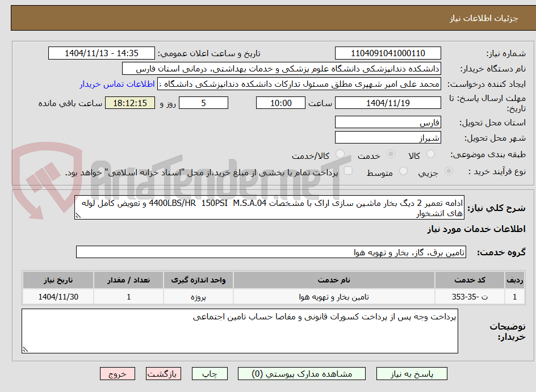Click the چاپ print button
536x392 pixels.
tap(210, 374)
